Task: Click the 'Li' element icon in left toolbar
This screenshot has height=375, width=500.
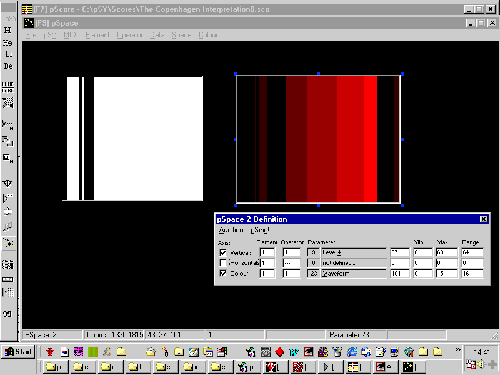Action: (8, 54)
